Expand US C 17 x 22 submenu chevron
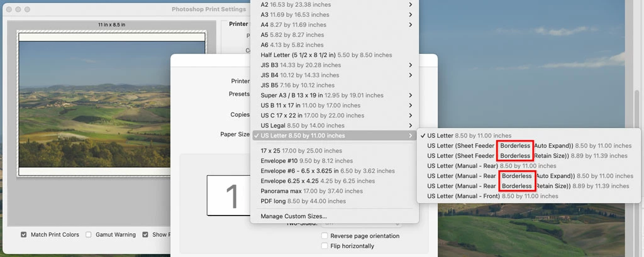Image resolution: width=644 pixels, height=257 pixels. [x=411, y=116]
